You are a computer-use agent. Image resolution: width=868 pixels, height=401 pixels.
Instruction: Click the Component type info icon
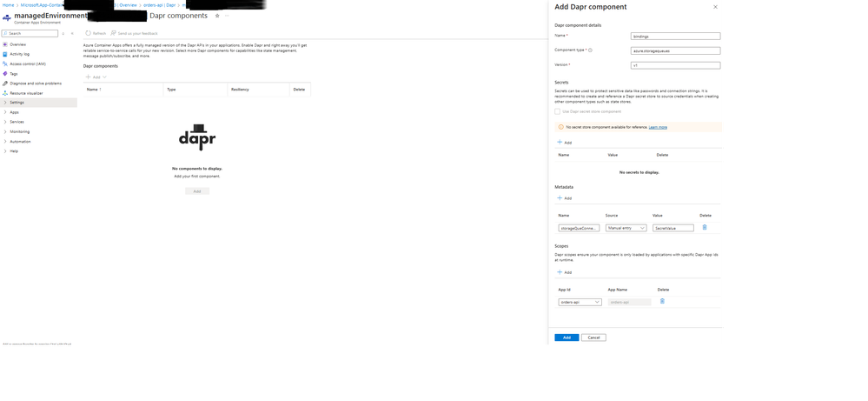[x=590, y=50]
